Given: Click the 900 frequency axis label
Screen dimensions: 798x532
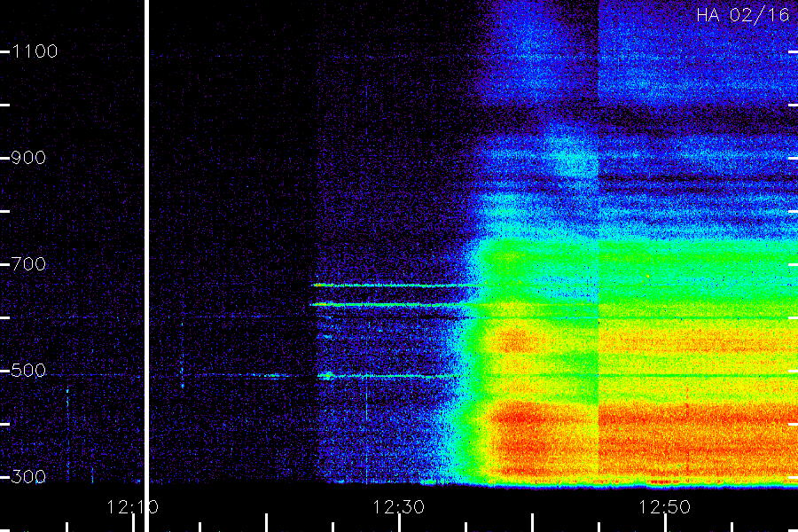Looking at the screenshot, I should click(x=28, y=158).
